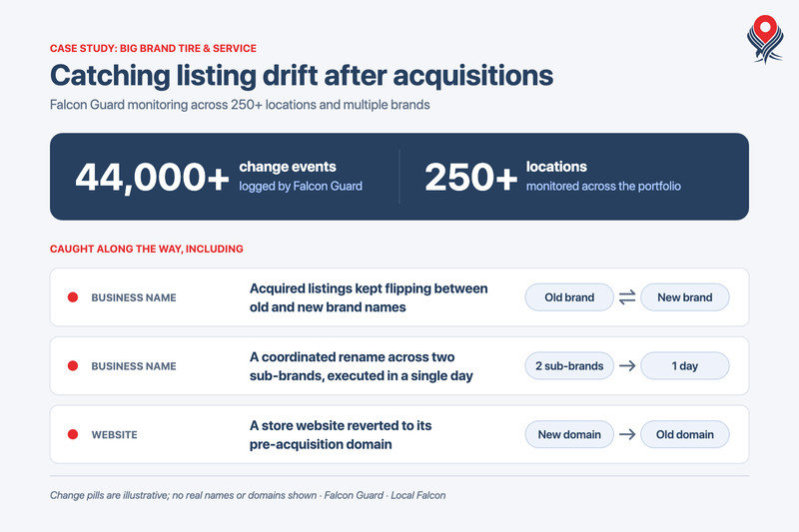This screenshot has height=532, width=799.
Task: Click the arrow between New domain and Old domain
Action: coord(627,434)
